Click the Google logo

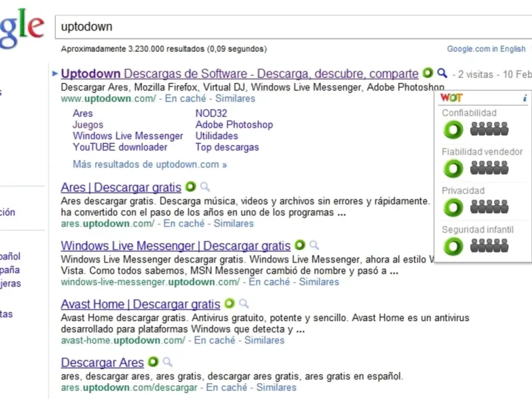(x=22, y=29)
